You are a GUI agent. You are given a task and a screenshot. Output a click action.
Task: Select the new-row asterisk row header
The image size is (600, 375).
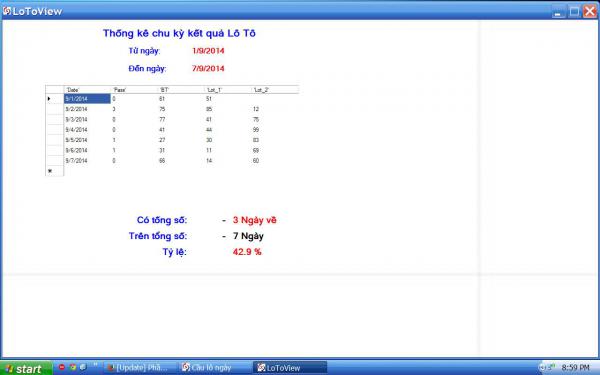point(54,171)
